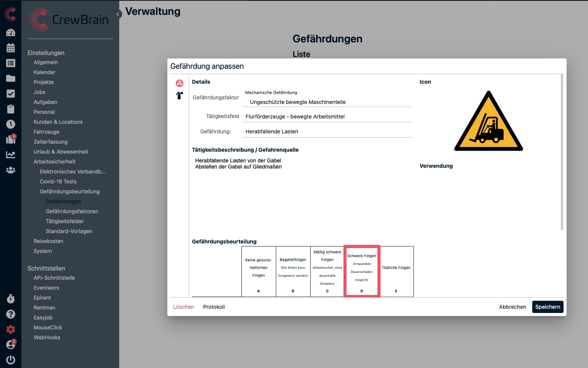Screen dimensions: 588x368
Task: Open Standard-Vorlagen menu entry
Action: click(x=69, y=231)
